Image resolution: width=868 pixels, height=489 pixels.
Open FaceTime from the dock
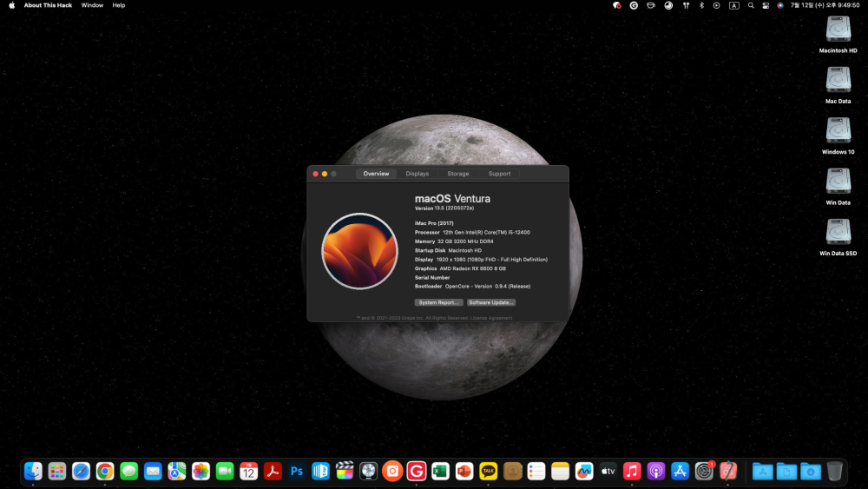pyautogui.click(x=225, y=472)
